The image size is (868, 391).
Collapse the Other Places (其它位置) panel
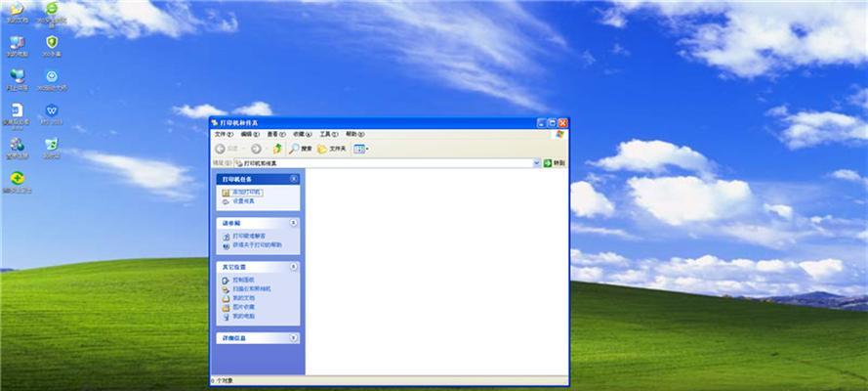[x=293, y=267]
